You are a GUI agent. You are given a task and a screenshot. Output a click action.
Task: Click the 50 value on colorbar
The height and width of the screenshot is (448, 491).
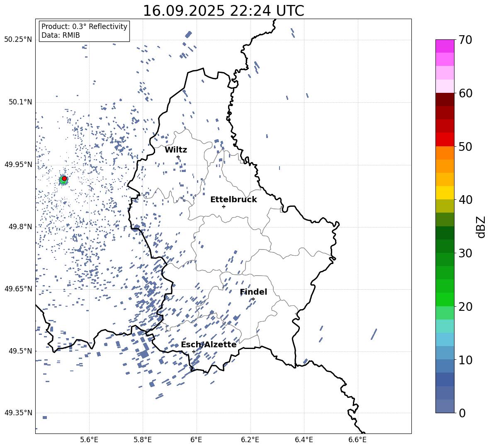(465, 146)
